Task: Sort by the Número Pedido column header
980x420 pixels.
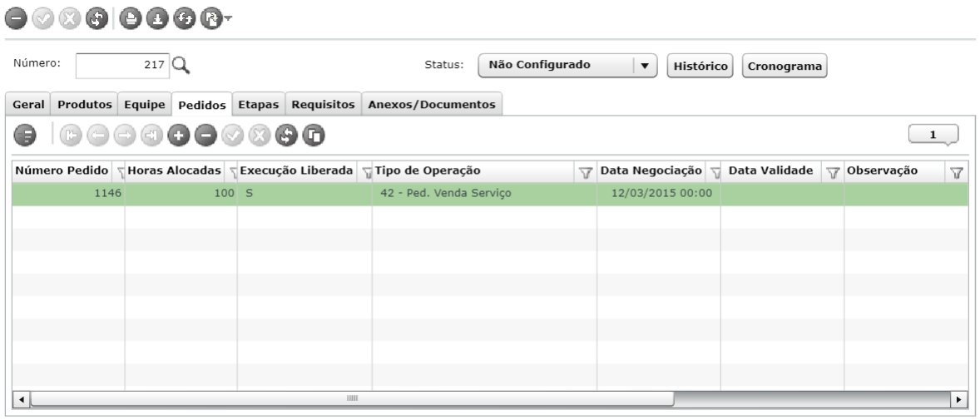Action: pyautogui.click(x=62, y=170)
